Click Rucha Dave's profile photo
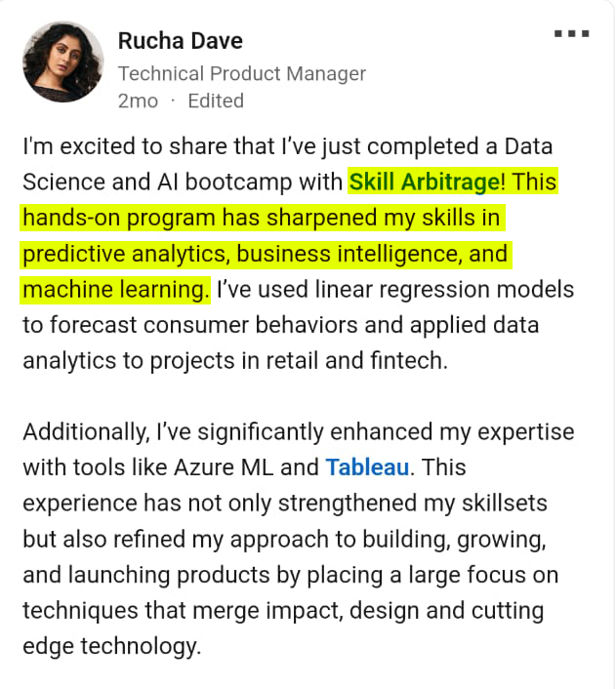The height and width of the screenshot is (689, 616). tap(62, 61)
